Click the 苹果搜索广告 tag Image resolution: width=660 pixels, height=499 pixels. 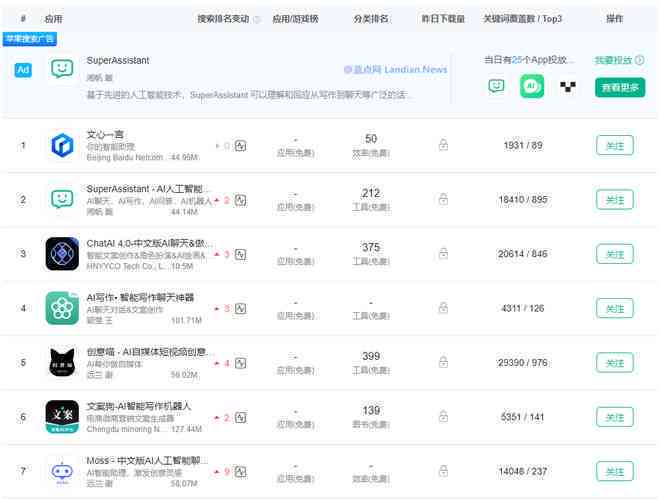tap(29, 39)
